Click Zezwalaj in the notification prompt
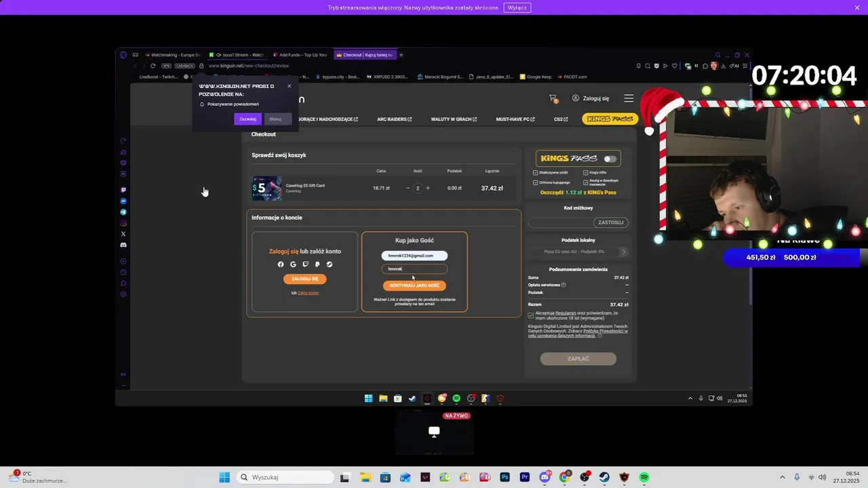The width and height of the screenshot is (868, 488). tap(248, 119)
